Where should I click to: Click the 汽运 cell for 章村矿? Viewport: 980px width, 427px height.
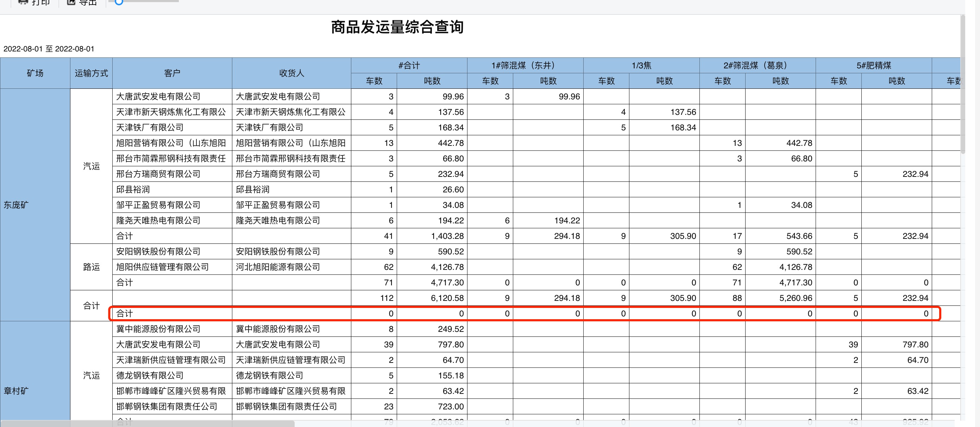coord(91,375)
